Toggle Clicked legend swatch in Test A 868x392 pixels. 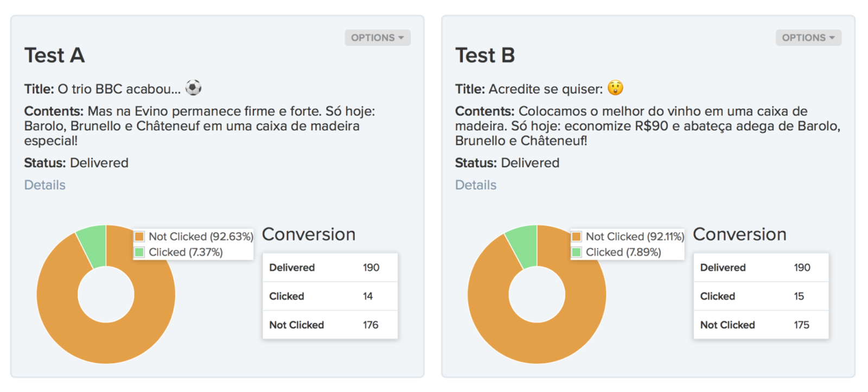point(139,252)
